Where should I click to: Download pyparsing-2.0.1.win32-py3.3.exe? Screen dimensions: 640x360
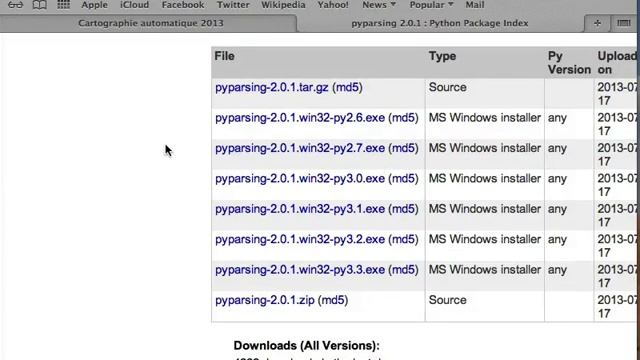tap(300, 270)
